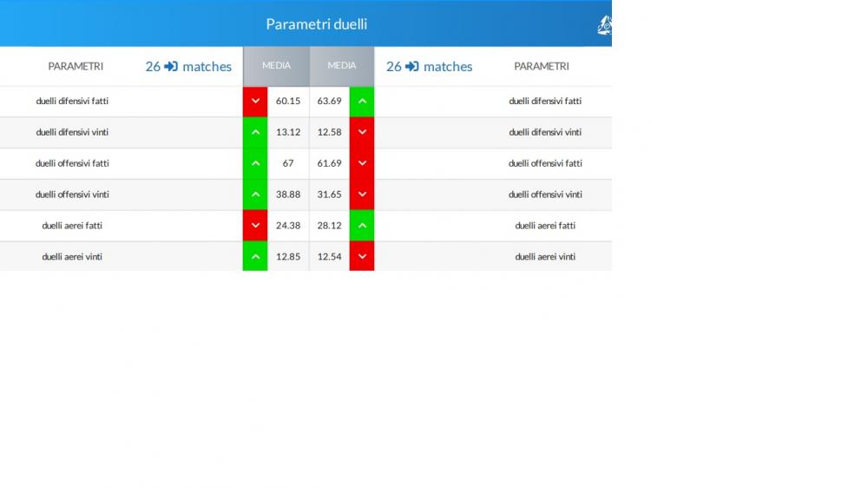Screen dimensions: 868x488
Task: Click right 'duelli offensivi fatti' label
Action: [545, 163]
